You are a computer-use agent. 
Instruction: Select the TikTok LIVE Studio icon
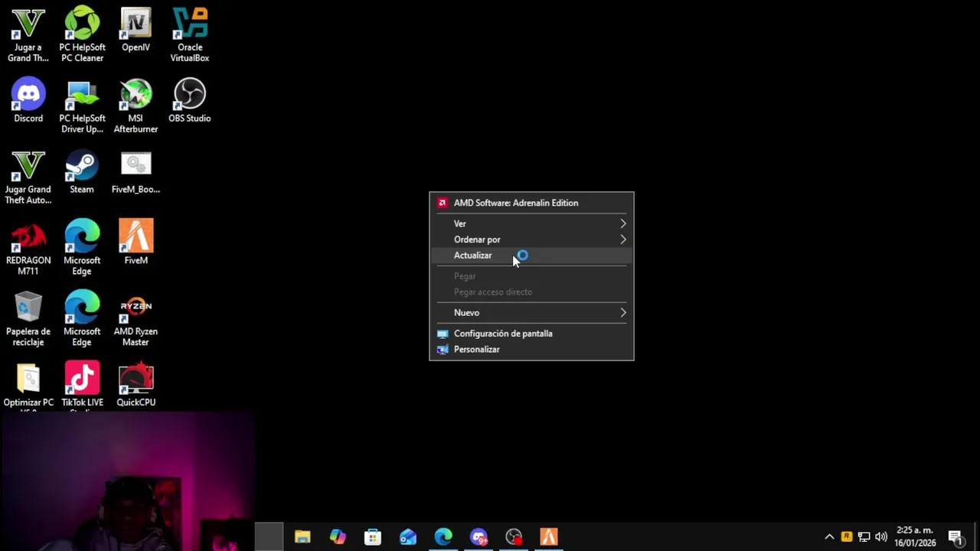82,386
